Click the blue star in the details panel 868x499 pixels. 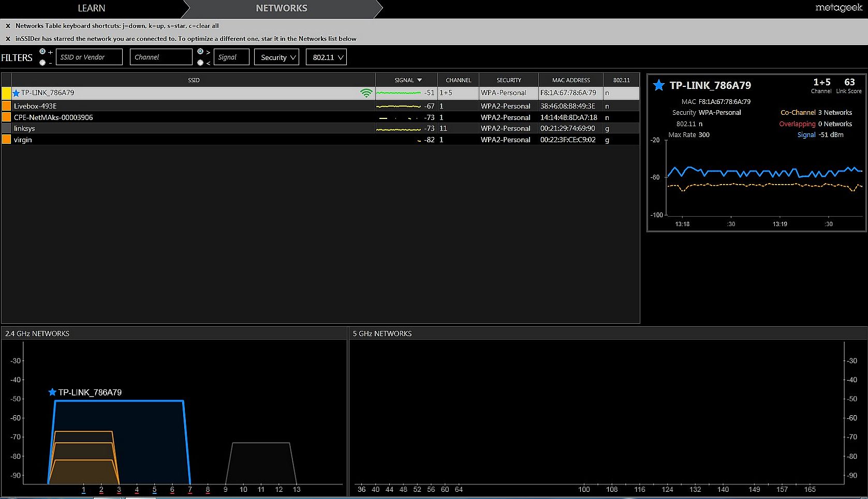click(658, 85)
